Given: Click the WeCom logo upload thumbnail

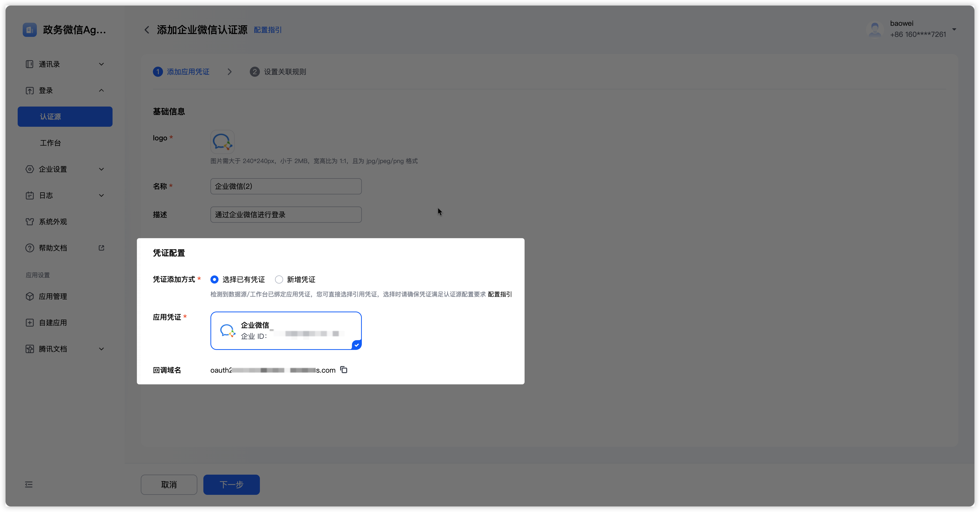Looking at the screenshot, I should tap(222, 142).
